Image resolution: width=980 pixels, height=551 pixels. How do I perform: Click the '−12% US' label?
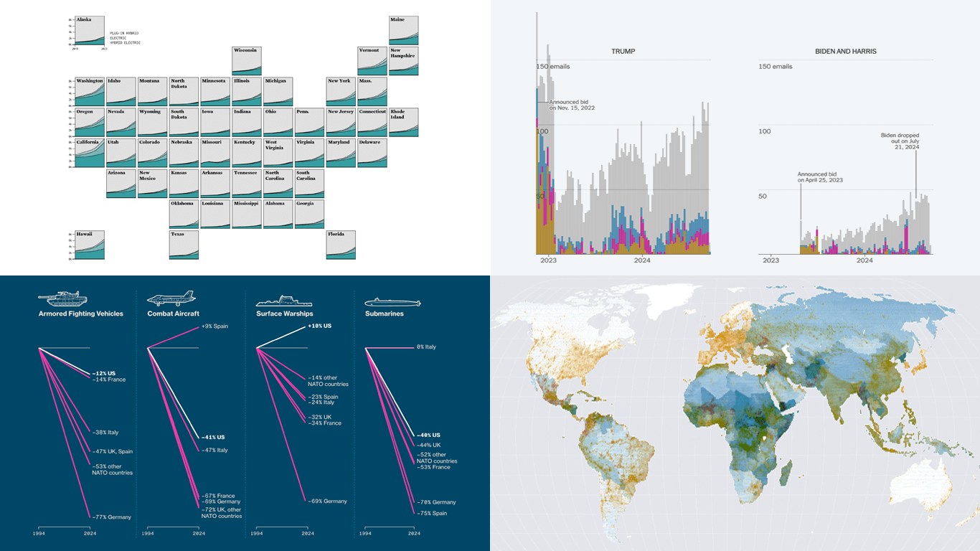pyautogui.click(x=105, y=374)
